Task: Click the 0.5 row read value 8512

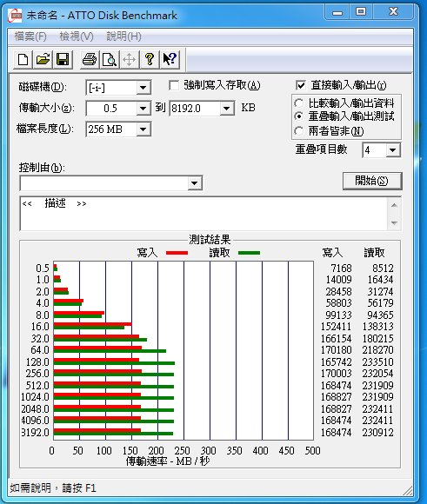Action: [383, 268]
